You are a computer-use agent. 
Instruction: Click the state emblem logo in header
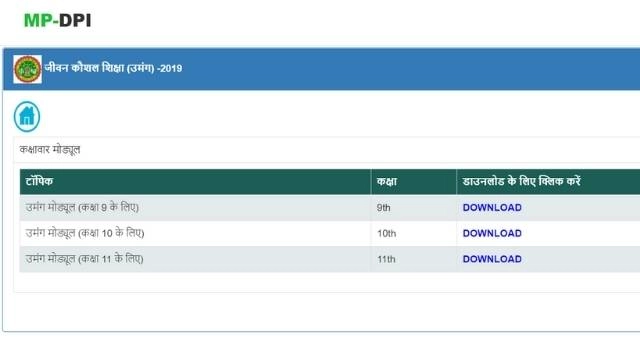pos(27,69)
